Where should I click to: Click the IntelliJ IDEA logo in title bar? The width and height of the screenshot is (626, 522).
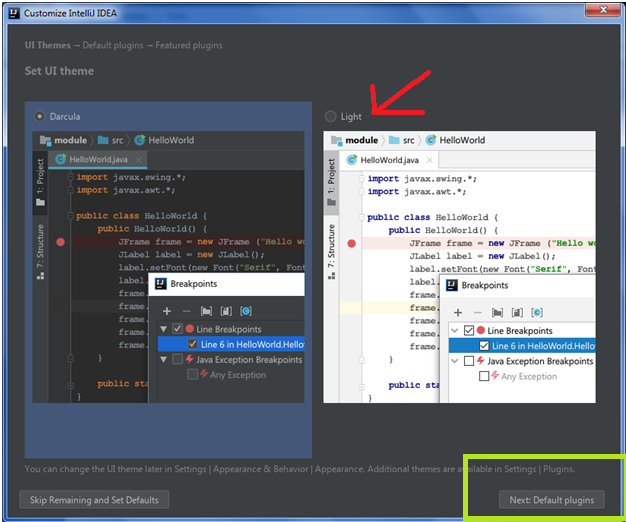14,10
